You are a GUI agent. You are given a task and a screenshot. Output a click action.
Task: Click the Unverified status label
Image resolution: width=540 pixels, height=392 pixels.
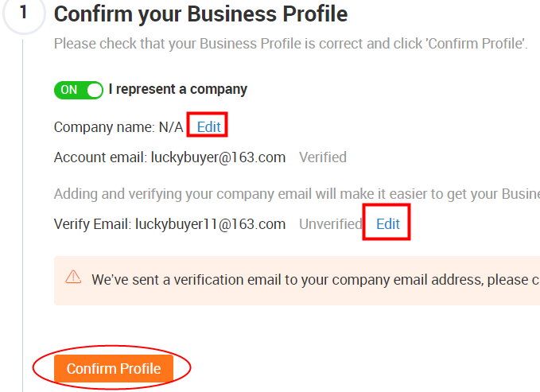point(331,224)
